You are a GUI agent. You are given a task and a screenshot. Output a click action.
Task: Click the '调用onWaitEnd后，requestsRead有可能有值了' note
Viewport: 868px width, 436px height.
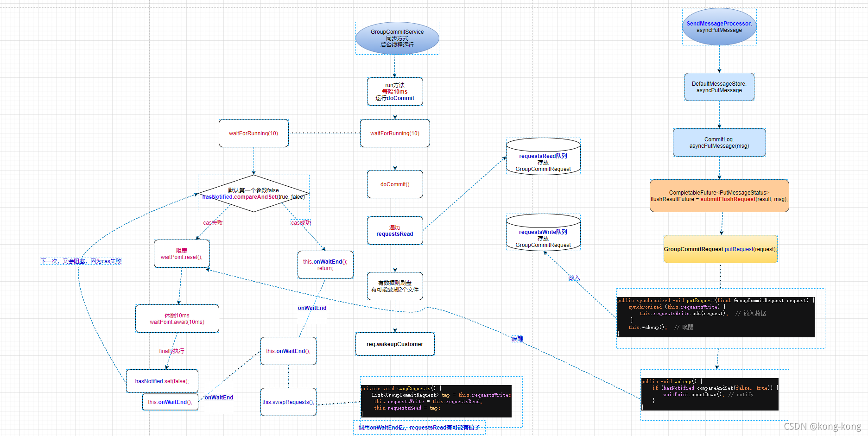(419, 428)
